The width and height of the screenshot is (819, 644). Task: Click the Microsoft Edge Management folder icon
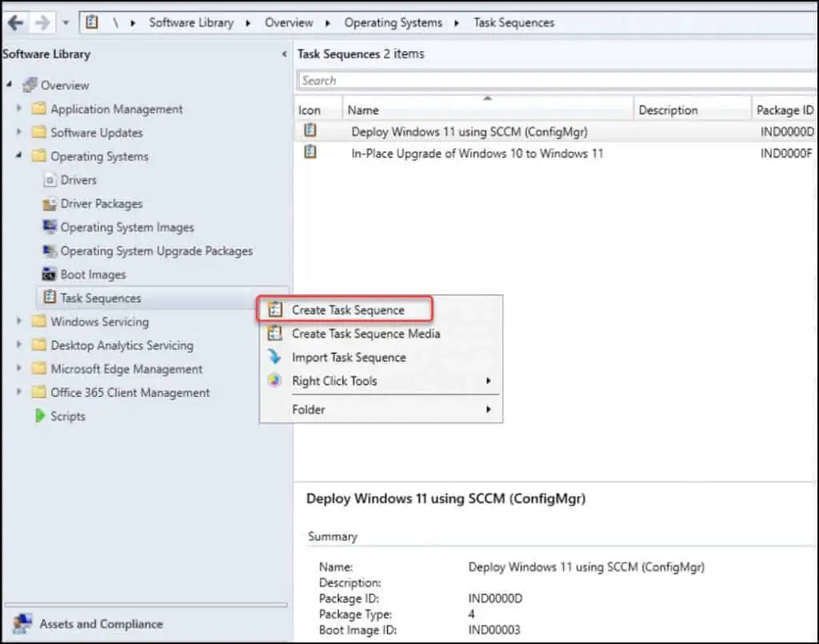(38, 368)
